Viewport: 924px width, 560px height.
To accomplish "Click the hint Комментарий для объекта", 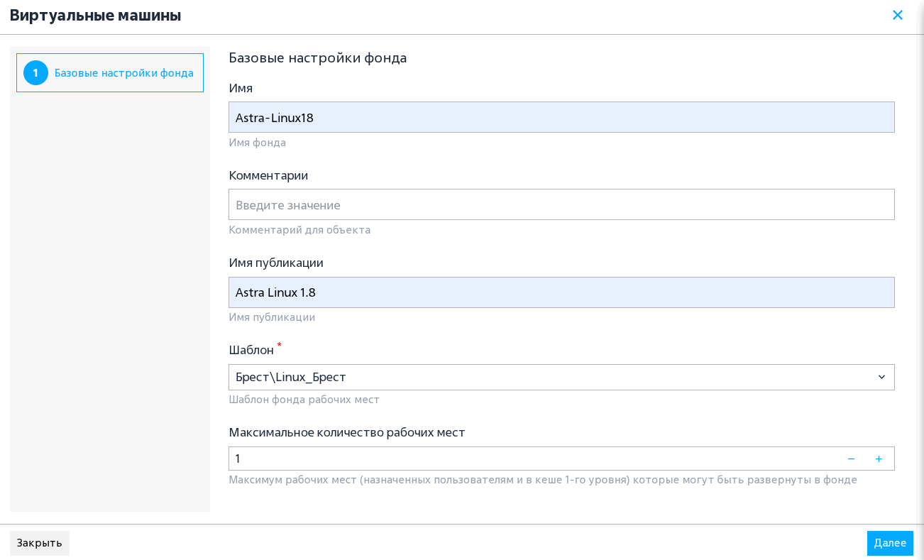I will click(x=299, y=230).
